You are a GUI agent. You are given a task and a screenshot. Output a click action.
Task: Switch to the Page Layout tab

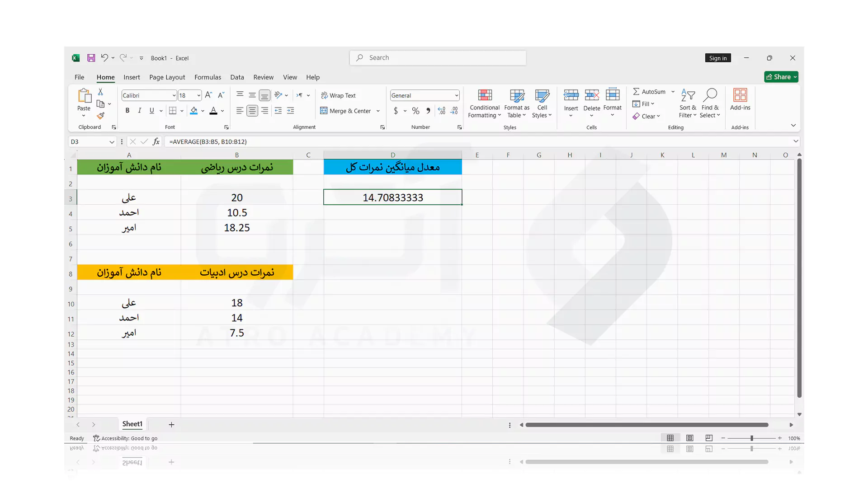pos(167,77)
